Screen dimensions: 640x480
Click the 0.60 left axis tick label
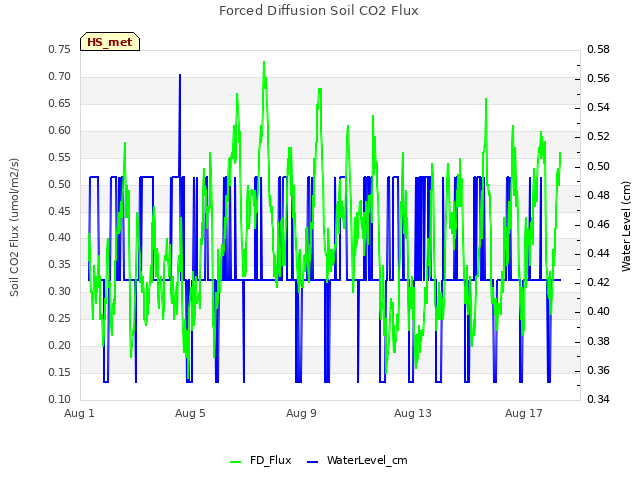click(x=60, y=130)
